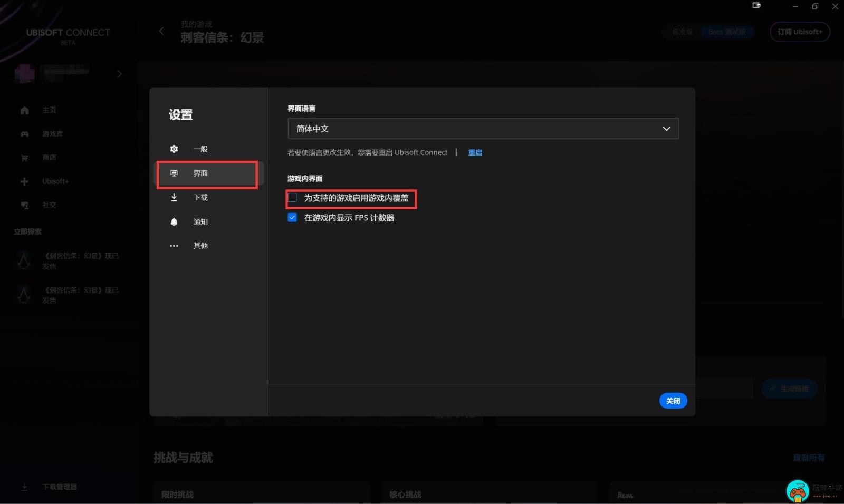844x504 pixels.
Task: Expand the profile chevron next to username
Action: 120,74
